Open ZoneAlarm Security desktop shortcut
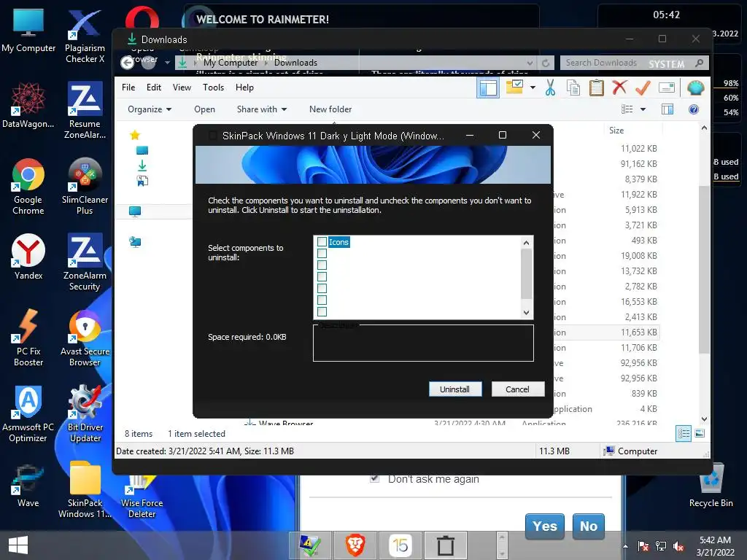747x560 pixels. (x=85, y=262)
